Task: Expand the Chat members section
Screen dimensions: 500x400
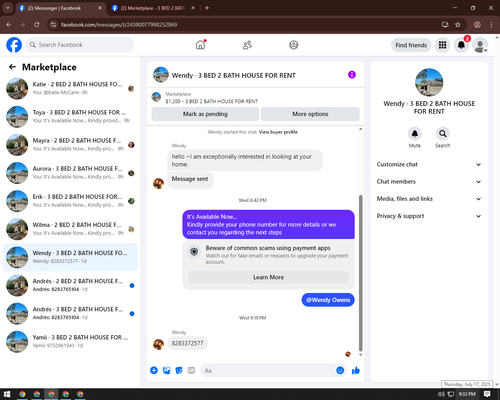Action: pyautogui.click(x=429, y=182)
